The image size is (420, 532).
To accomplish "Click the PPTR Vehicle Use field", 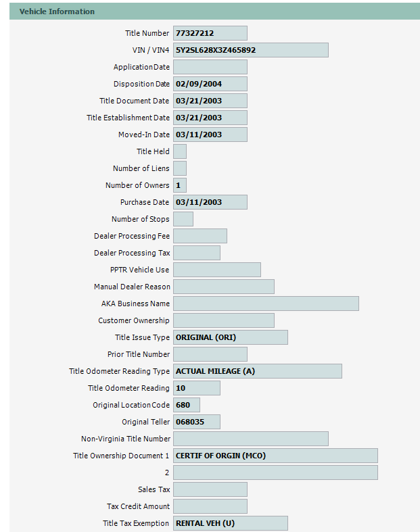I will pos(216,270).
